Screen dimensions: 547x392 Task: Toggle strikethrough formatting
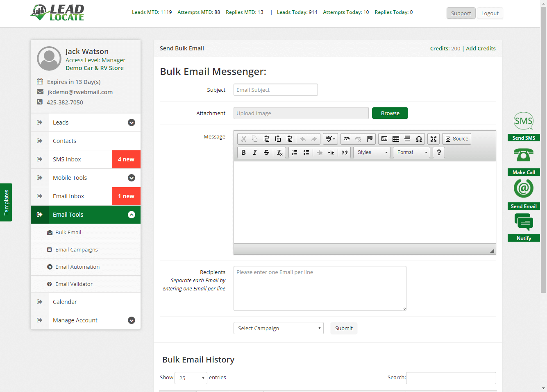(266, 152)
